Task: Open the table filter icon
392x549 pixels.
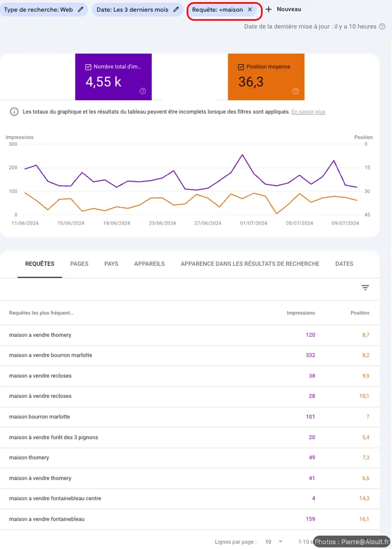Action: tap(365, 288)
